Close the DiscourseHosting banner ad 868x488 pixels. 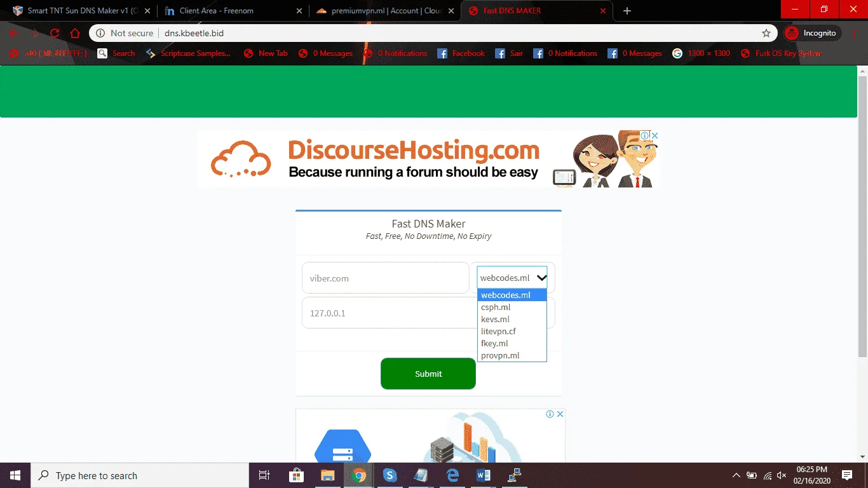click(655, 135)
